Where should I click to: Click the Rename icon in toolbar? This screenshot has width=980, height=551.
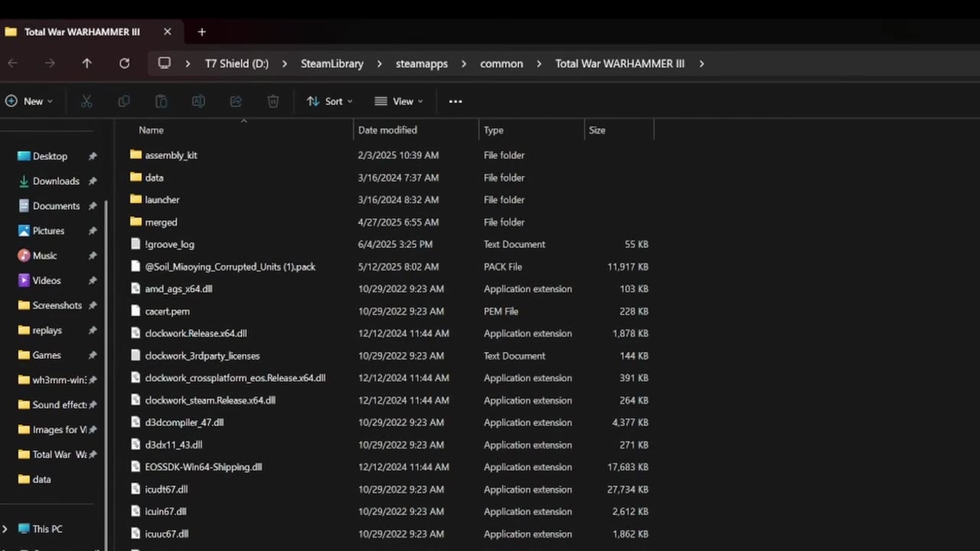click(198, 101)
